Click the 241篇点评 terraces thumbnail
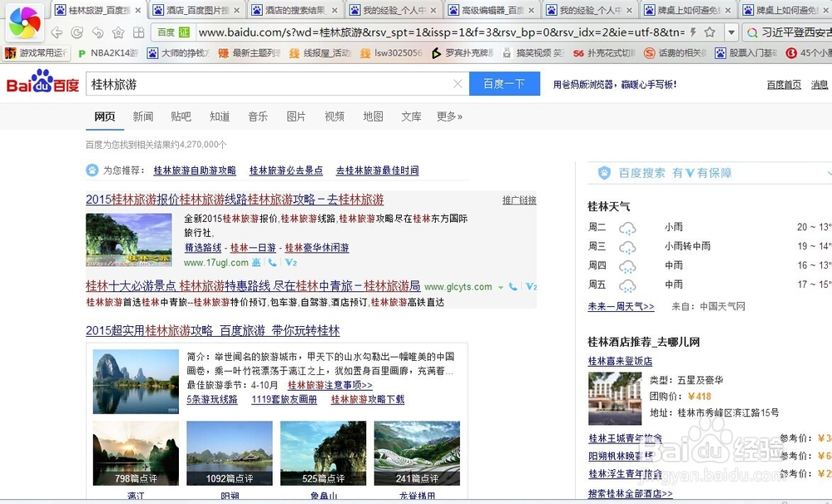 (417, 453)
